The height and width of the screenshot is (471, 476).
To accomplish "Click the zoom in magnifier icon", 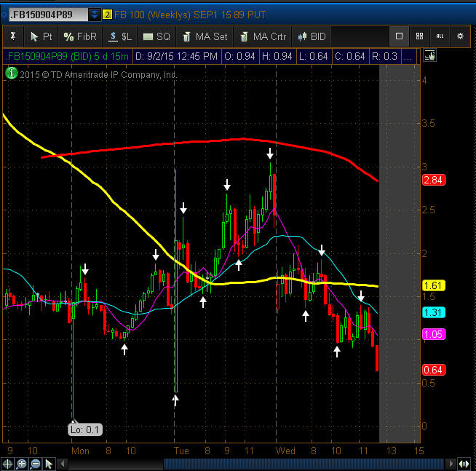I will coord(22,464).
